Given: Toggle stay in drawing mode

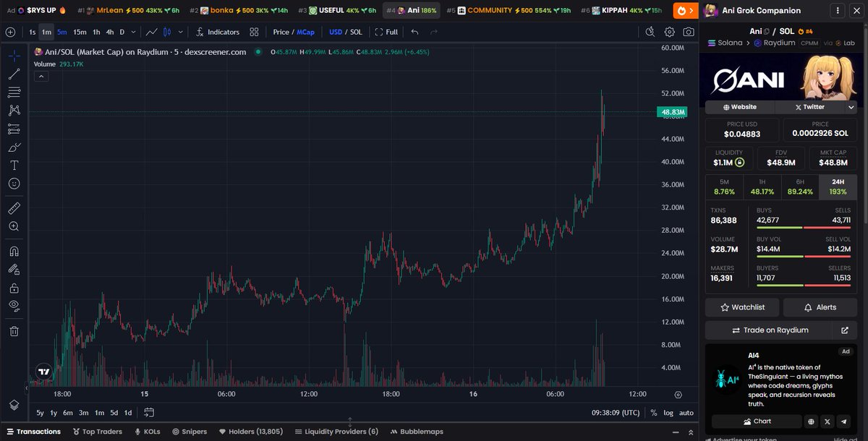Looking at the screenshot, I should 14,270.
